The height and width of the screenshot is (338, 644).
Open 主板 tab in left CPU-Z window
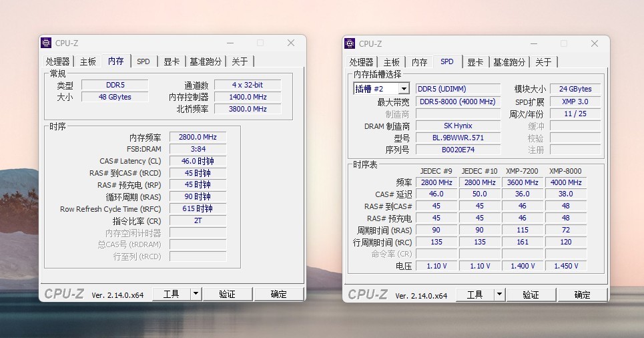pos(88,61)
